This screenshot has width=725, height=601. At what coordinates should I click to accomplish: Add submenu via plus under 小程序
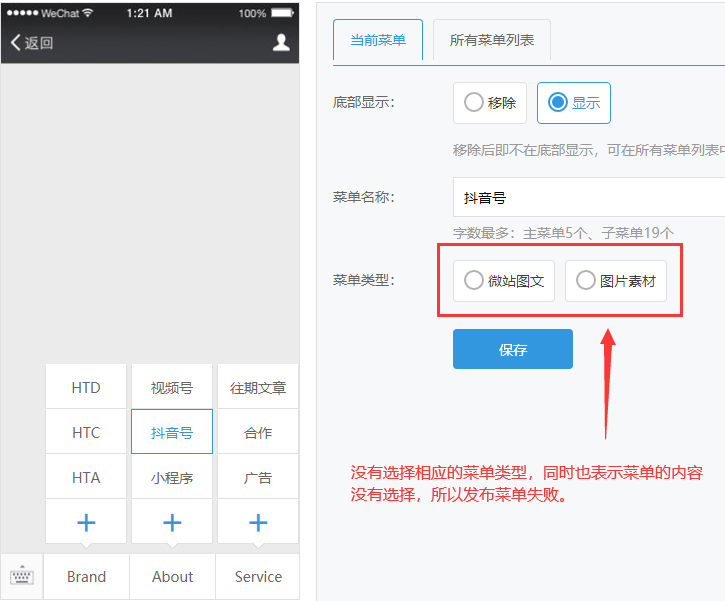tap(172, 522)
